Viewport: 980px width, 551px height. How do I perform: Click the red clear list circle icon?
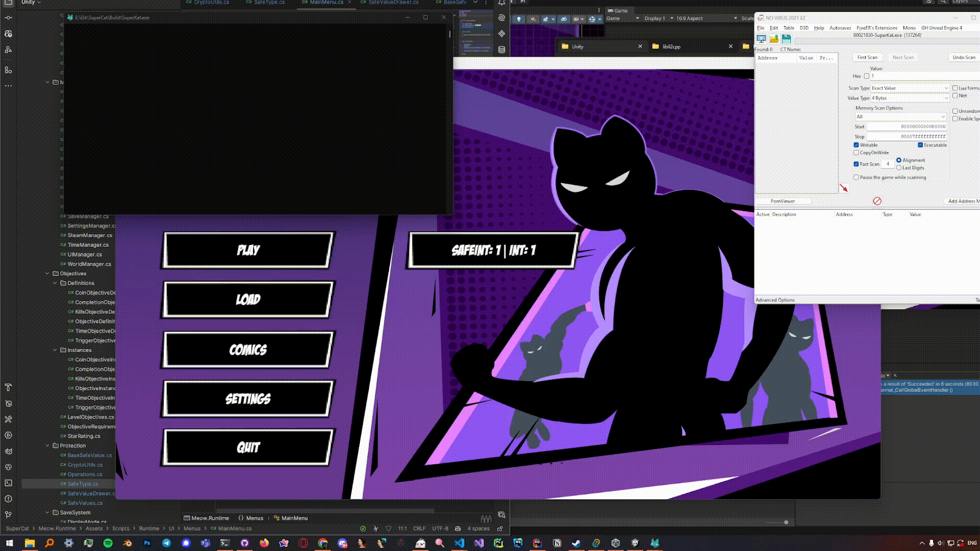click(x=877, y=201)
